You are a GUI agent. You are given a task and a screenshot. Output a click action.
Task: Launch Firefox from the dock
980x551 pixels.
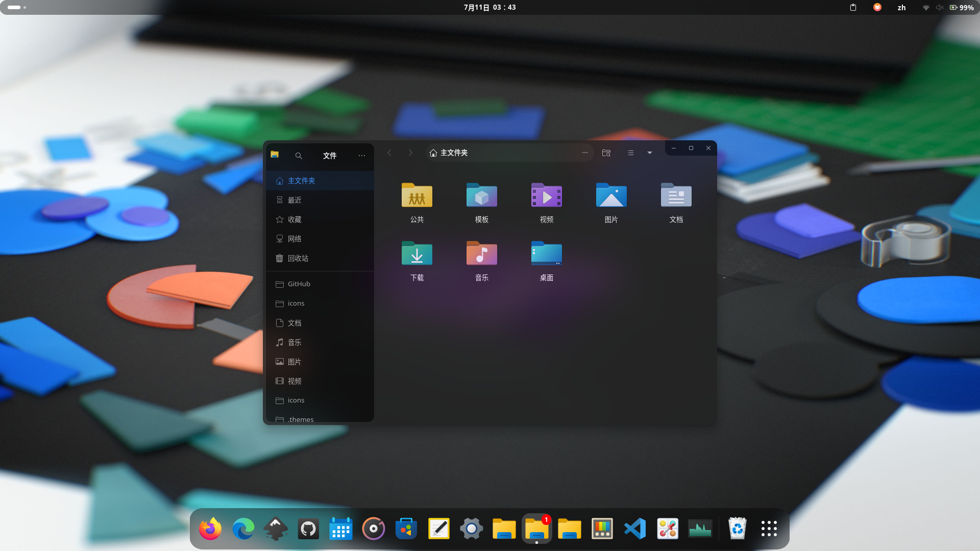(210, 529)
